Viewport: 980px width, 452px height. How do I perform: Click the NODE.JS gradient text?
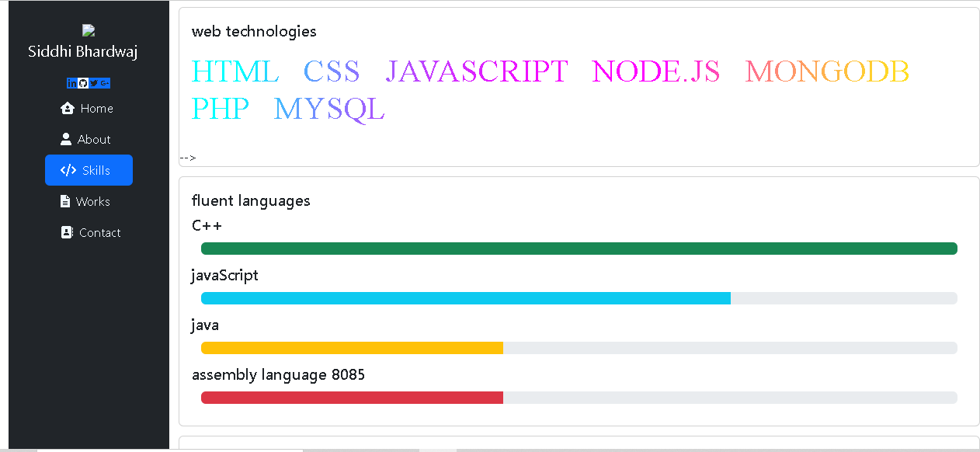click(656, 71)
